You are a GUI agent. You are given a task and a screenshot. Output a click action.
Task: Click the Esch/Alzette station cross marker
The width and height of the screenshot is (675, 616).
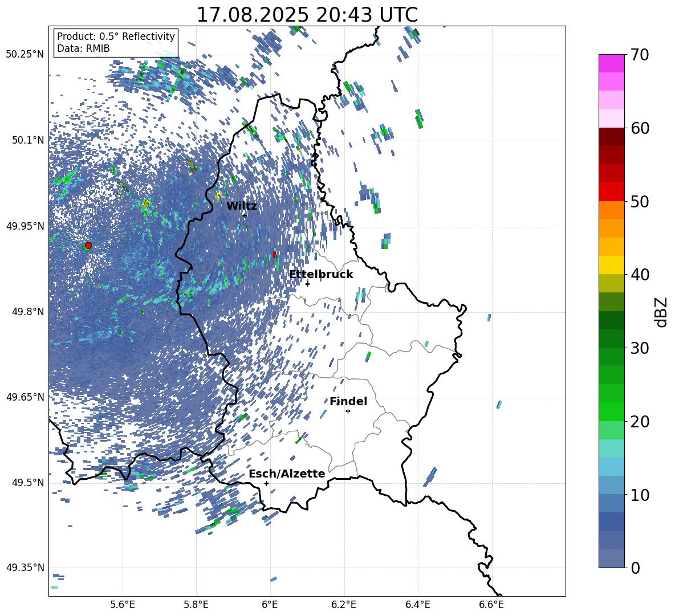(x=266, y=483)
